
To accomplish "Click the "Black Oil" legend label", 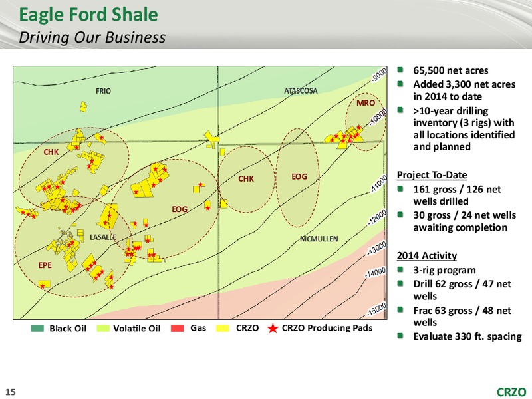I will pyautogui.click(x=68, y=328).
